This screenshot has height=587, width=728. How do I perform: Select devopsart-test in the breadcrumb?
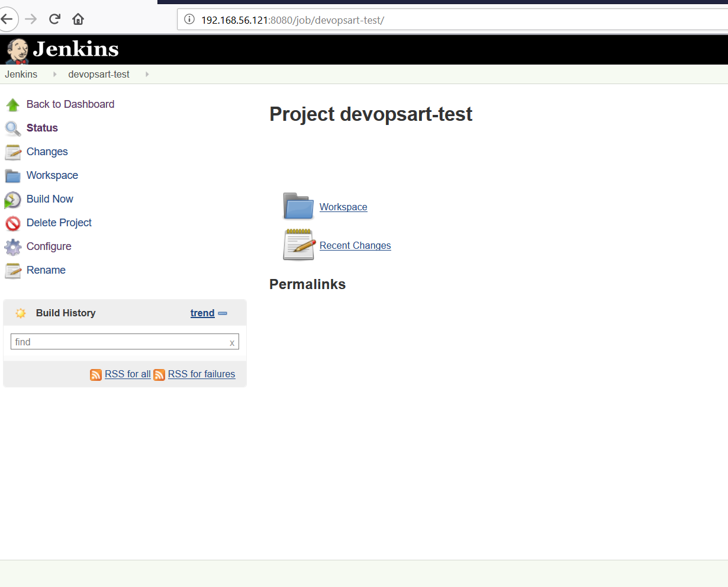coord(98,74)
